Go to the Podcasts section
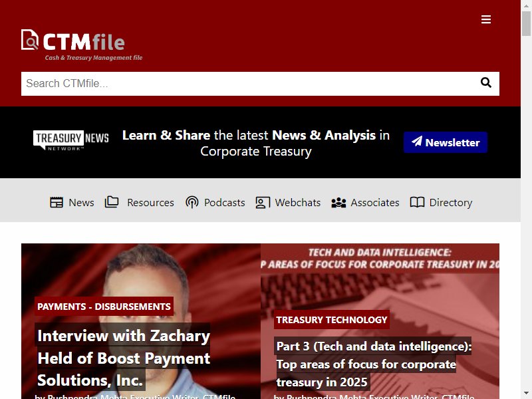 224,203
